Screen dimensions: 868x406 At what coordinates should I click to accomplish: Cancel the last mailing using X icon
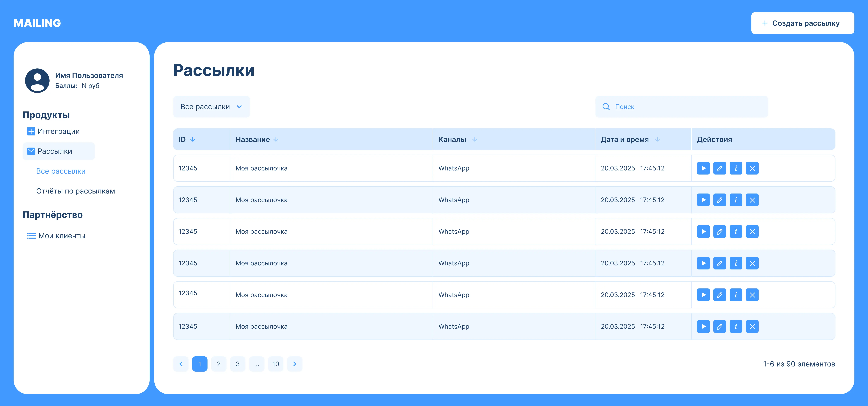click(752, 326)
